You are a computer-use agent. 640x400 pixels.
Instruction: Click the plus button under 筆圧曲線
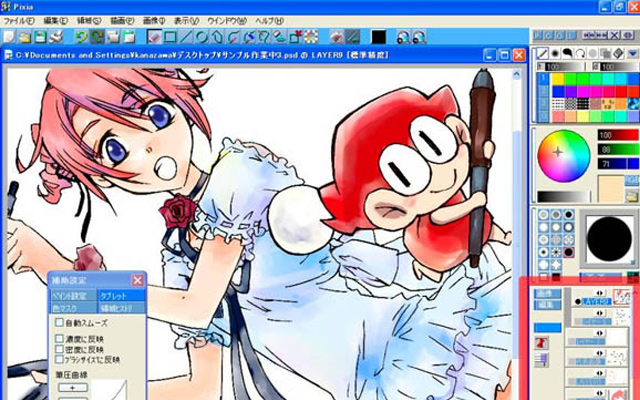73,387
